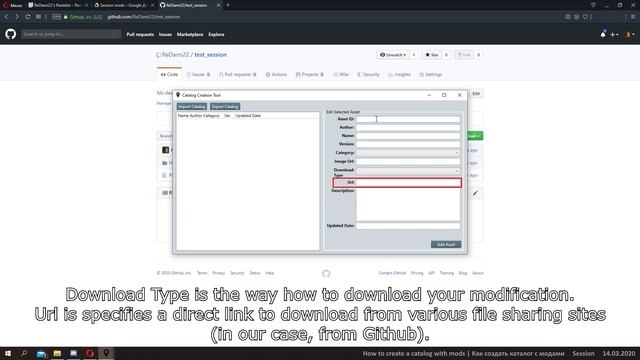The image size is (640, 360).
Task: Switch to the repository Settings tab
Action: [431, 75]
